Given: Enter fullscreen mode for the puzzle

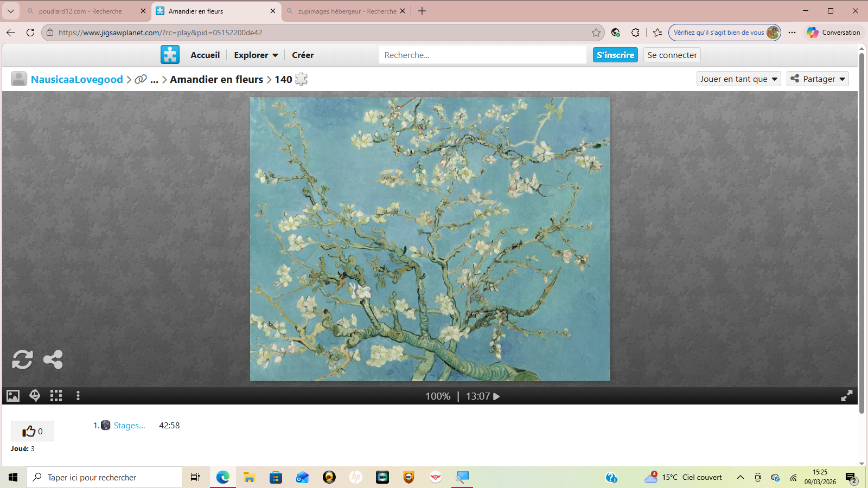Looking at the screenshot, I should [846, 396].
